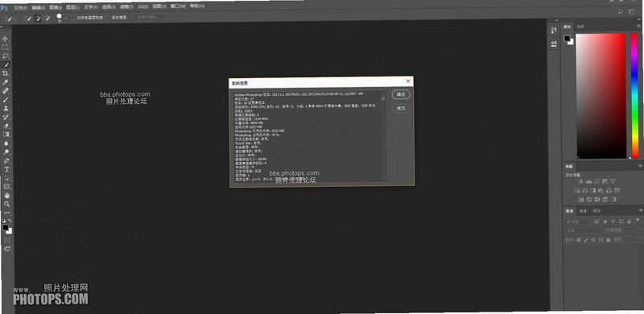Screen dimensions: 644x314
Task: Toggle the text layer filter icon
Action: point(613,221)
